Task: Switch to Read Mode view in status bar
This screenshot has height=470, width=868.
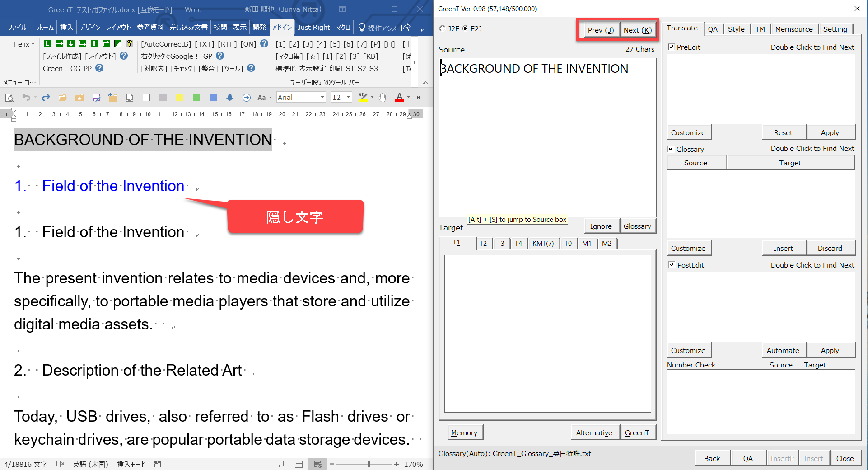Action: tap(280, 464)
